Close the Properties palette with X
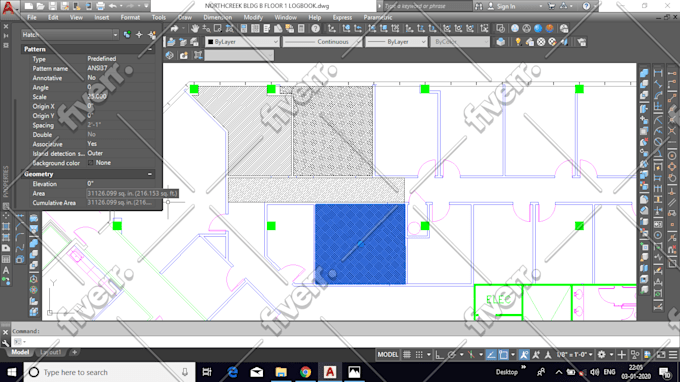Viewport: 680px width, 382px height. (6, 26)
